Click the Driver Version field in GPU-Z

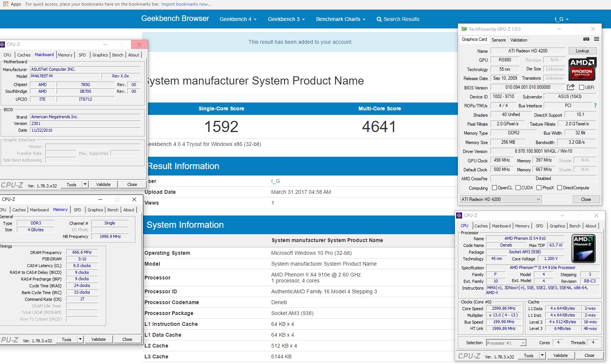click(x=543, y=151)
